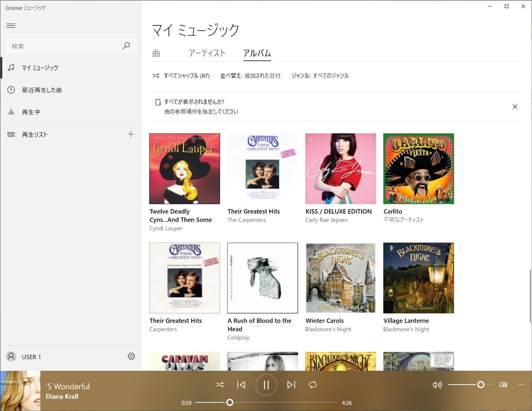Pause the current playback
The width and height of the screenshot is (532, 411).
click(x=266, y=385)
